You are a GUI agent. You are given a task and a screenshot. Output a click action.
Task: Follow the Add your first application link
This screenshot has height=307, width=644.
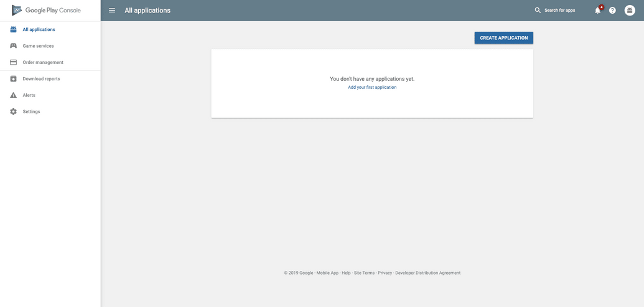tap(372, 88)
